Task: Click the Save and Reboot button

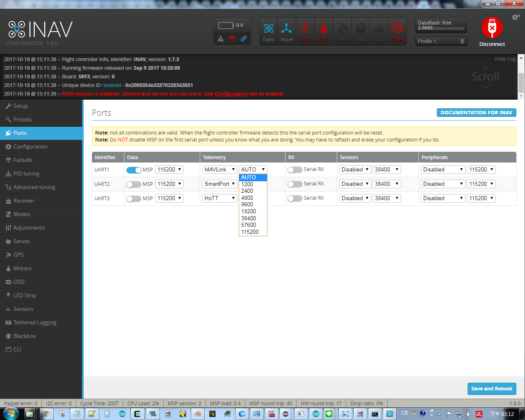Action: tap(492, 389)
